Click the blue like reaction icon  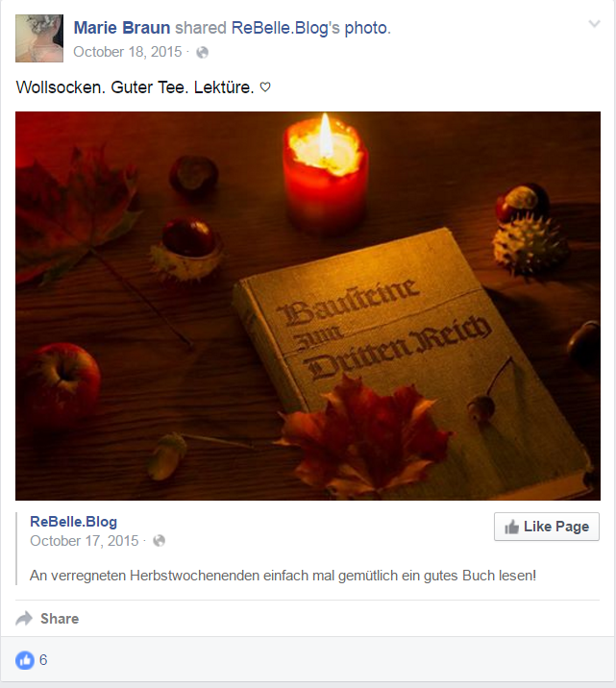[25, 660]
